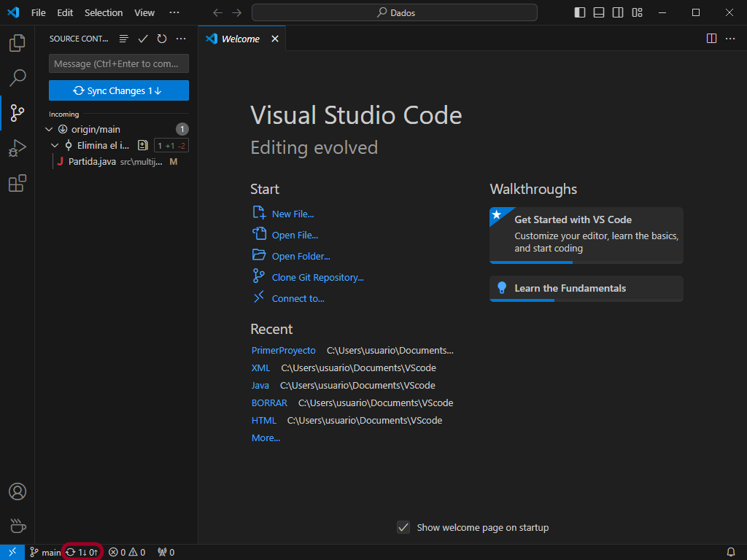Close the Welcome tab

click(x=275, y=39)
